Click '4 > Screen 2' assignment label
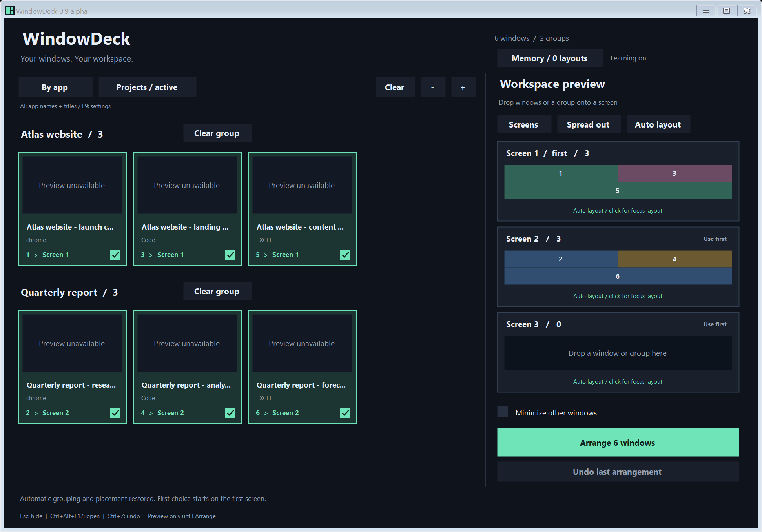Viewport: 762px width, 532px height. (x=162, y=413)
